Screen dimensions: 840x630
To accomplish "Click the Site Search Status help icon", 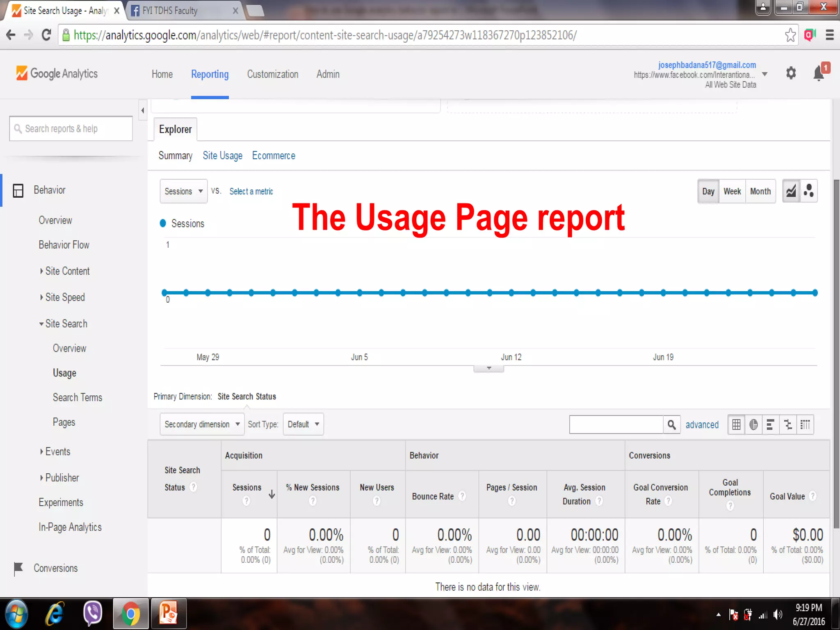I will (193, 487).
